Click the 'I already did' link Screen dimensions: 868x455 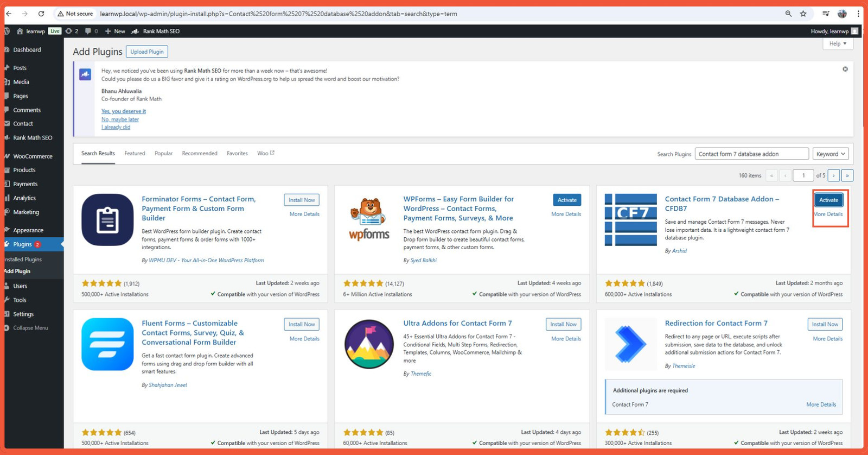point(116,127)
